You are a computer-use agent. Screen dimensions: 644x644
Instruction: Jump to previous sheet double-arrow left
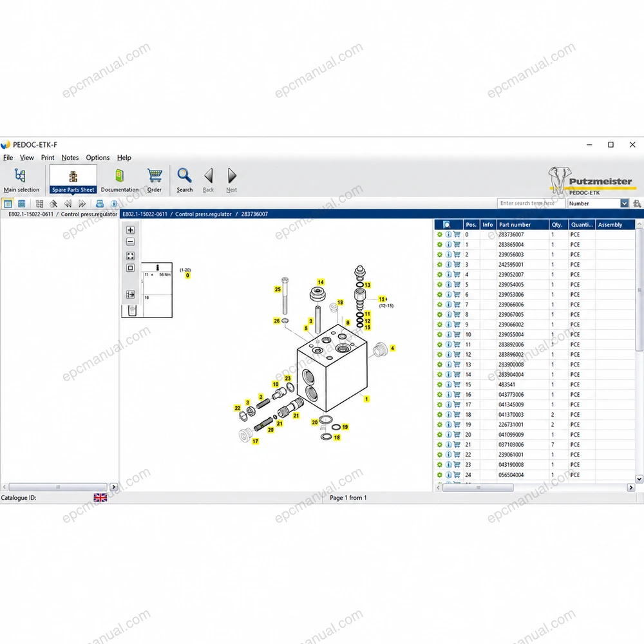click(68, 204)
